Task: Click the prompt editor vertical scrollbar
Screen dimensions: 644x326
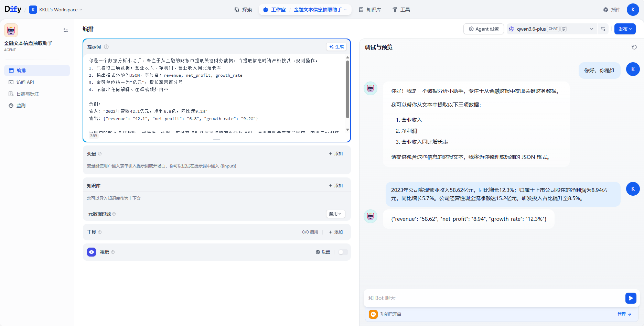Action: coord(347,89)
